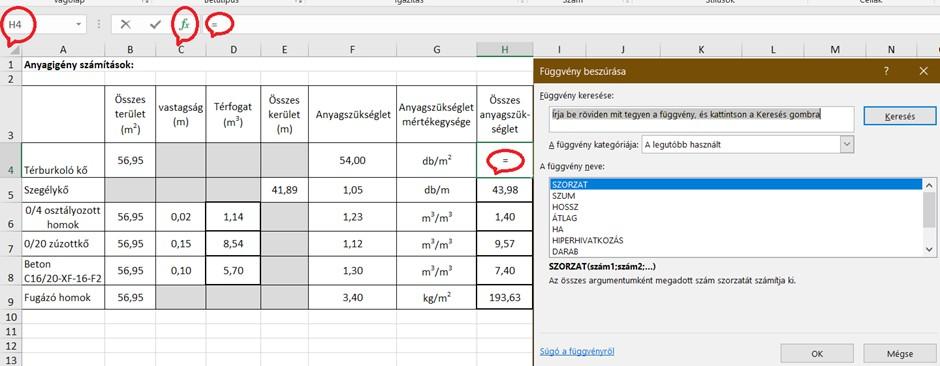Screen dimensions: 940x366
Task: Select row 1 header
Action: coord(10,64)
